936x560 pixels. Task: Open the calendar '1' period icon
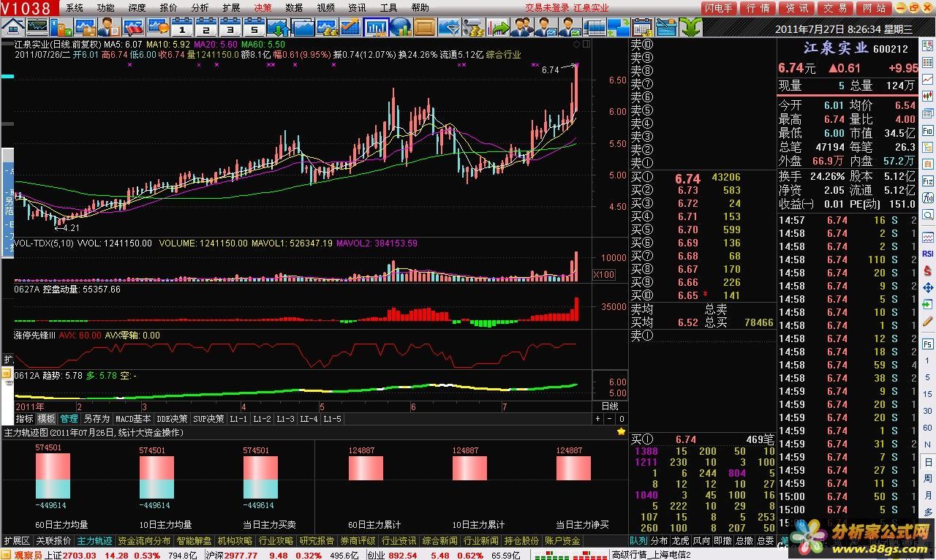coord(182,27)
